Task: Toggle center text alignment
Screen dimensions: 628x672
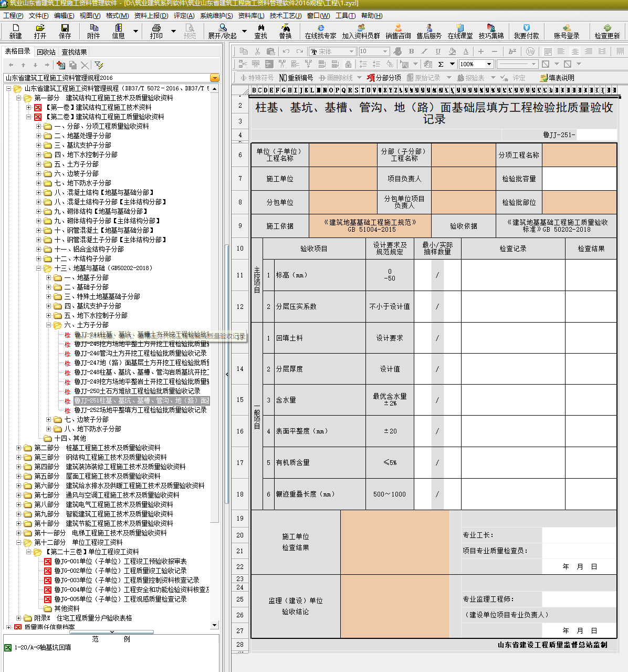Action: point(575,51)
